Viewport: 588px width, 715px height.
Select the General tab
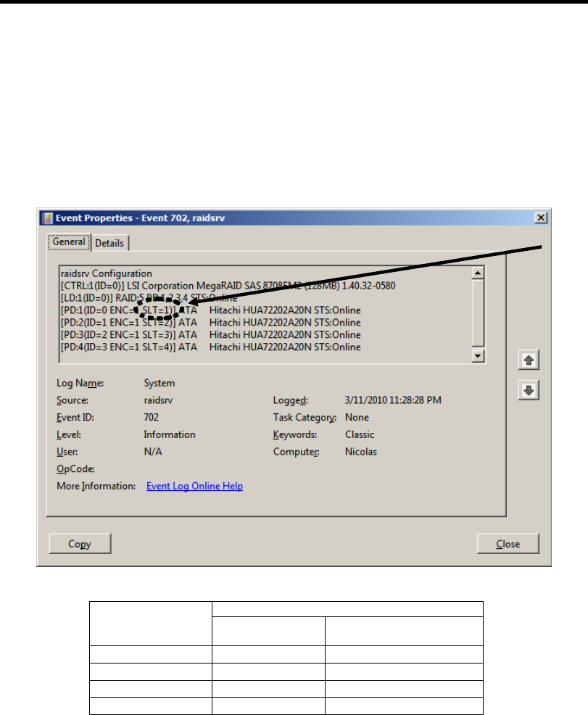coord(69,241)
